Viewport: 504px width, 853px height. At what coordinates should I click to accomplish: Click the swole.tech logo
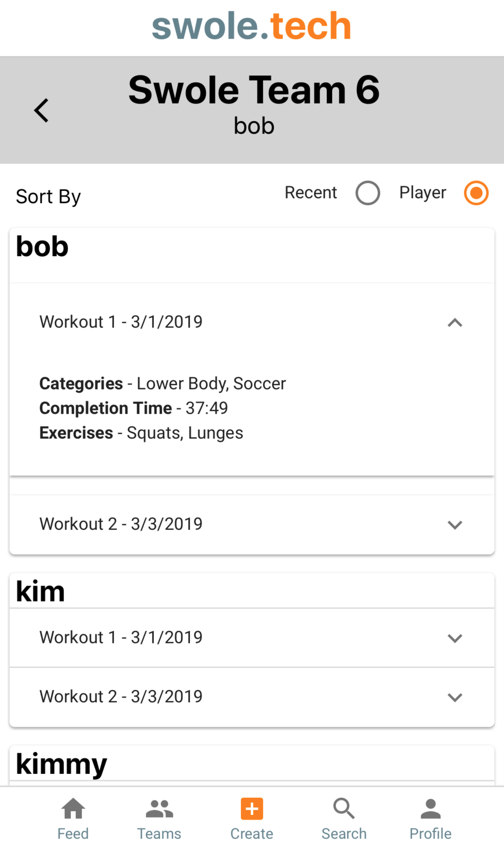(251, 26)
